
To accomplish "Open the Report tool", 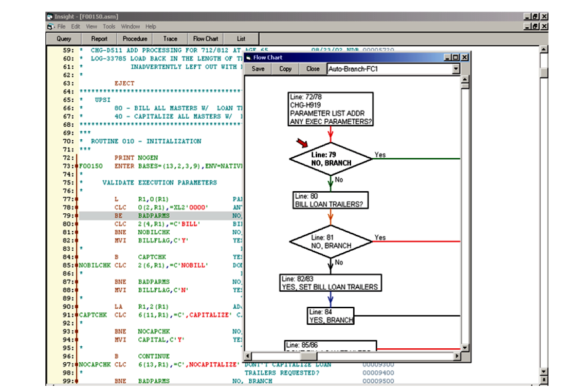I will pos(99,38).
